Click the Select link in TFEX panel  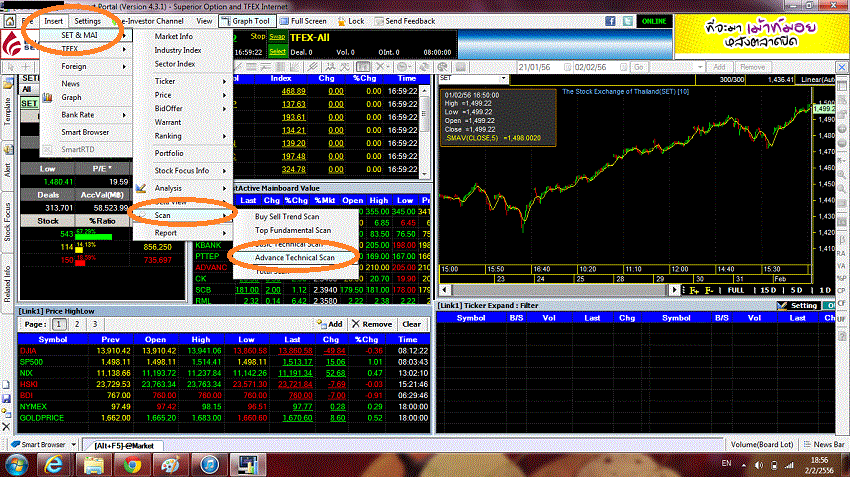pos(277,51)
